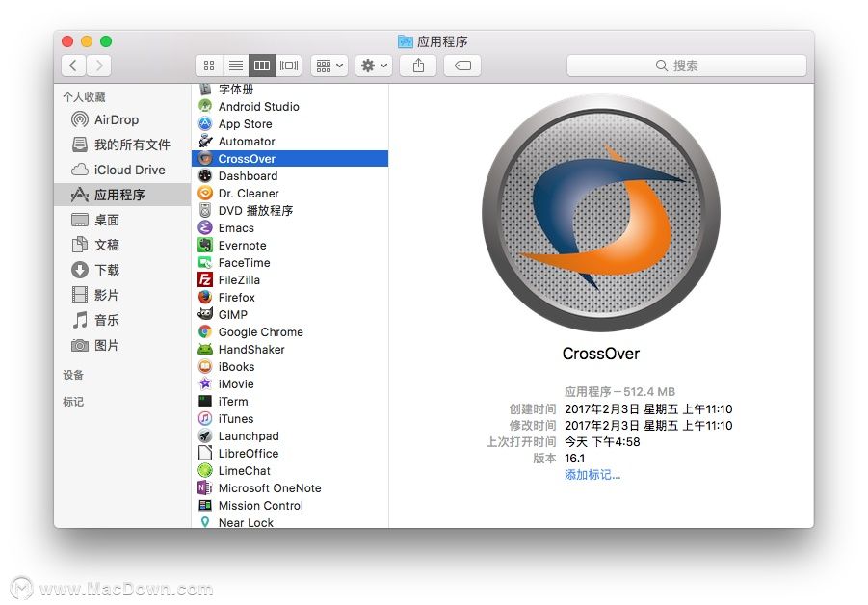Open 文稿 in the sidebar
The image size is (868, 605).
[x=122, y=245]
